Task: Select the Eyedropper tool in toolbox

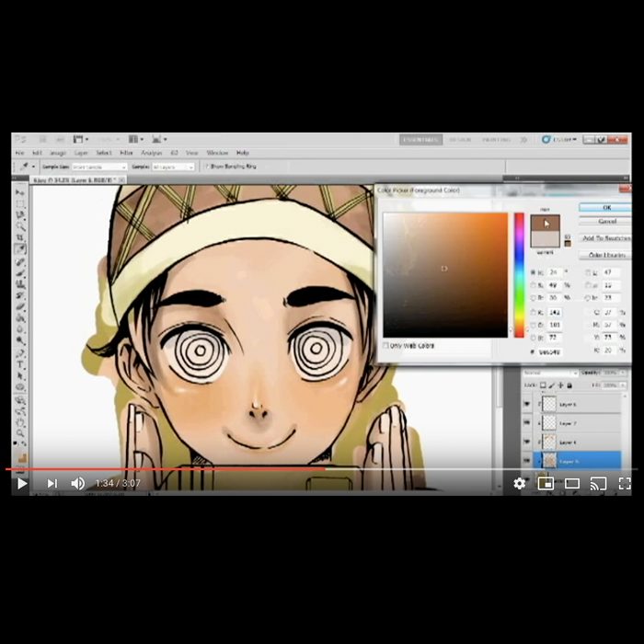Action: point(19,249)
